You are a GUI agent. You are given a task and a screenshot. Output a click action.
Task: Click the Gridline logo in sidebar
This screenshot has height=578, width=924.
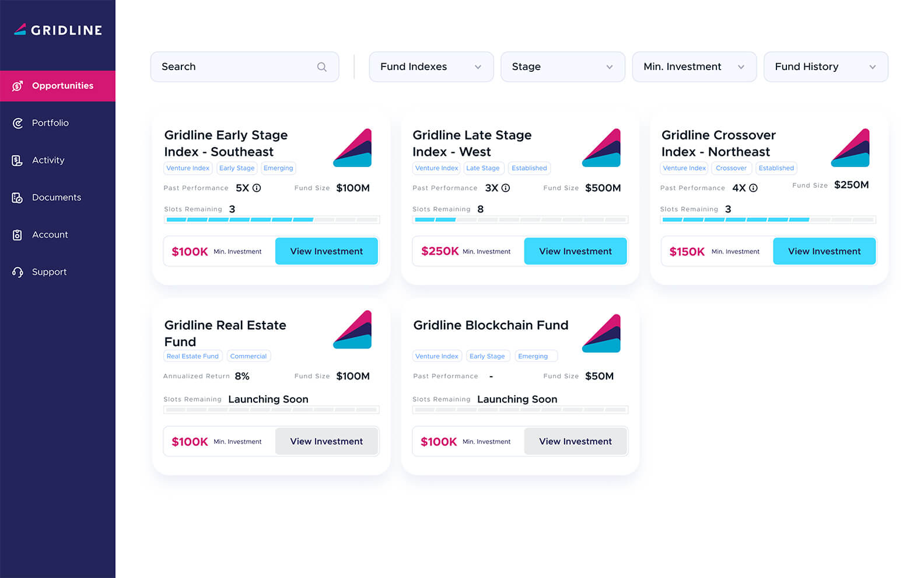pos(58,30)
